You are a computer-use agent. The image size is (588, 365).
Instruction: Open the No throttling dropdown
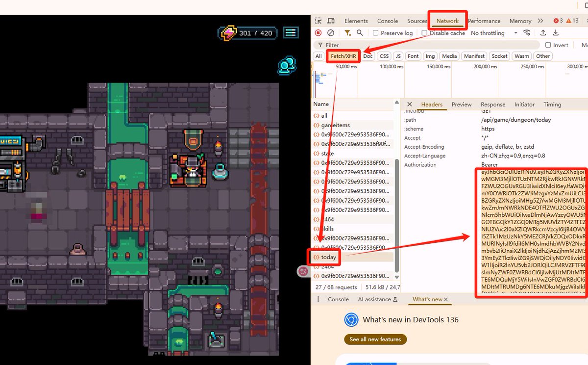click(x=494, y=33)
